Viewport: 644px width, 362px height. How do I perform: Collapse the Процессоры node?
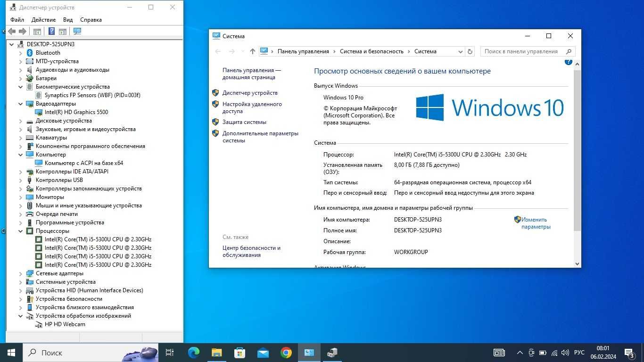click(21, 231)
